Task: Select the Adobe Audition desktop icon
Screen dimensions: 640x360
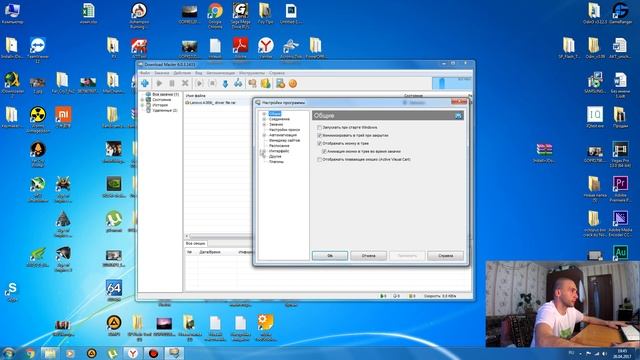Action: (x=620, y=252)
